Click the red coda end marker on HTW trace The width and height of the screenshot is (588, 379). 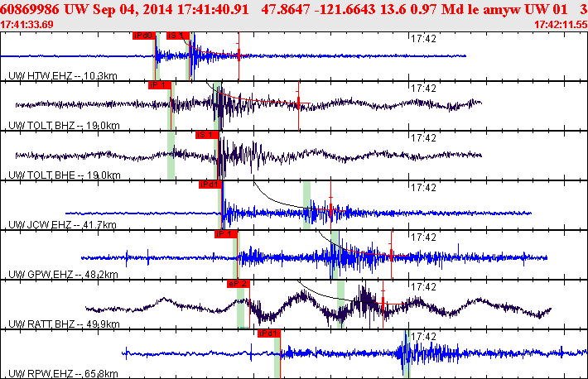[239, 55]
